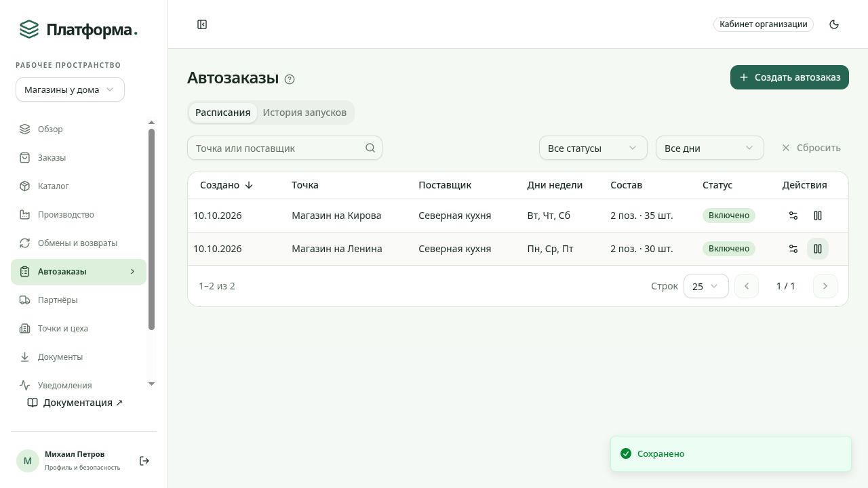Click the Сохранено notification toast

coord(731,453)
